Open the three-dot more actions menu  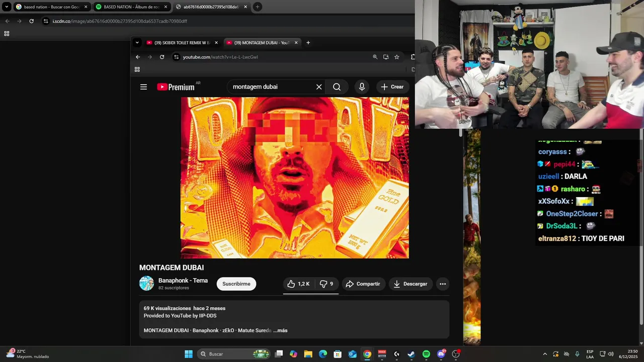point(443,284)
